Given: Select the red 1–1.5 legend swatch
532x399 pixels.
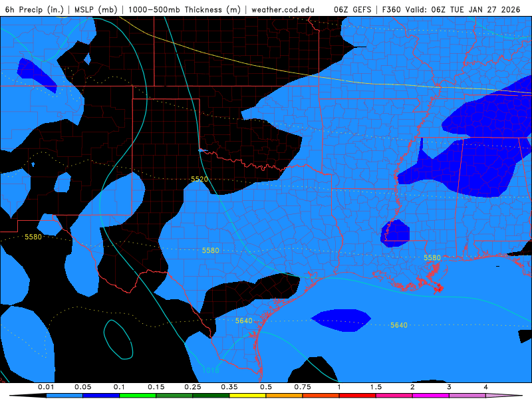Looking at the screenshot, I should click(x=358, y=396).
